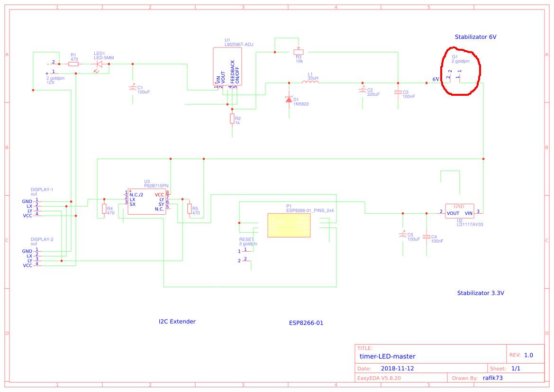Select the R3 10k potentiometer symbol

coord(299,52)
